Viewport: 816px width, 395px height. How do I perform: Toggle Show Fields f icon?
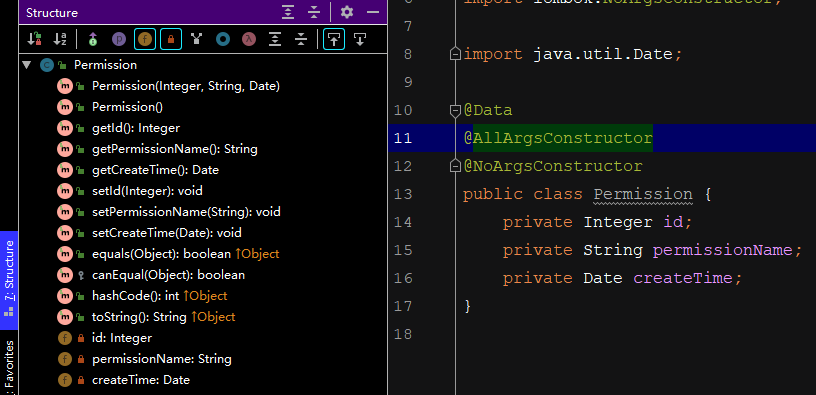(x=145, y=39)
